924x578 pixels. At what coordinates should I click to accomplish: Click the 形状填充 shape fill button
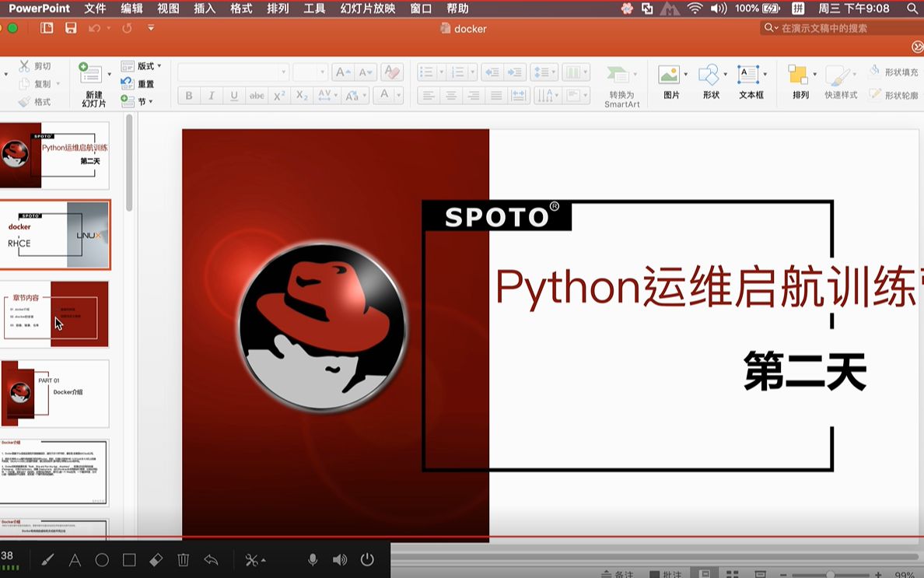[x=894, y=72]
